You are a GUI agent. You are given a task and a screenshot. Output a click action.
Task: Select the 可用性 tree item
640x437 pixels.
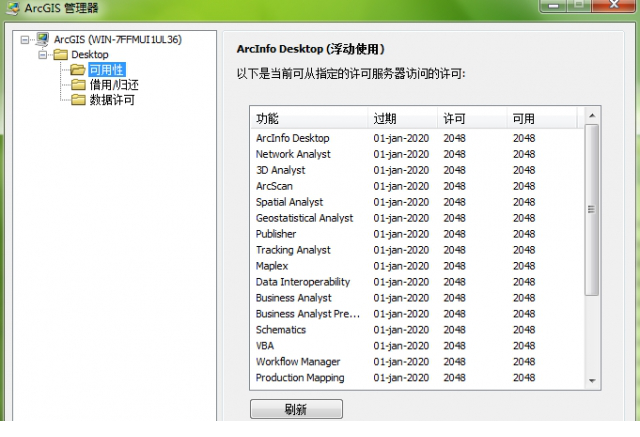(x=107, y=70)
